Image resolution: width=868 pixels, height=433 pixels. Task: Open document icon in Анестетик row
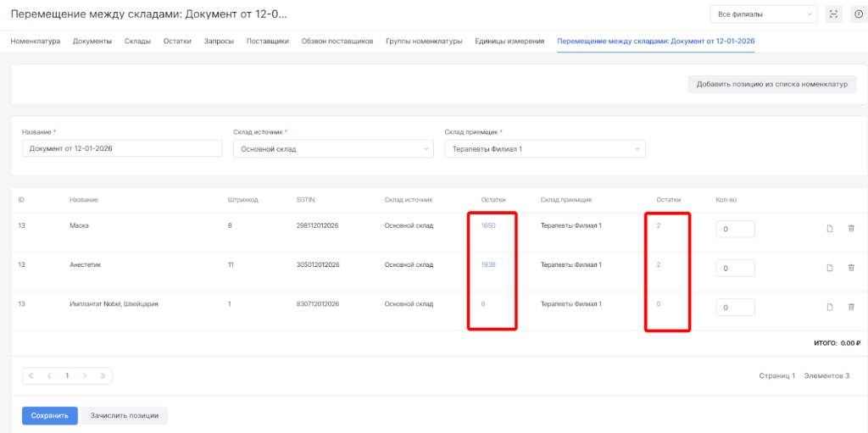click(x=830, y=268)
